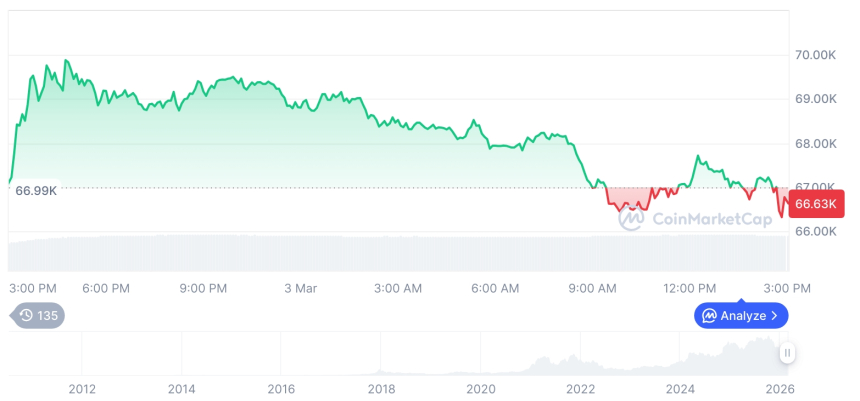Open the Analyze panel
Viewport: 860px width, 401px height.
[741, 316]
